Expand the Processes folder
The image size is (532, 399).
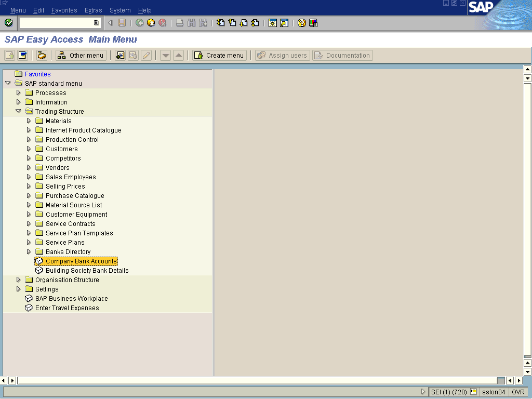click(18, 92)
